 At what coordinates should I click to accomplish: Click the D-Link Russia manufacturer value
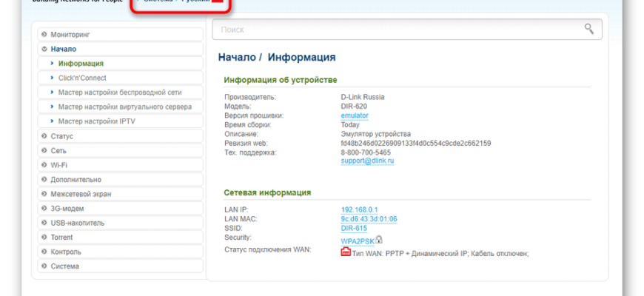(363, 97)
